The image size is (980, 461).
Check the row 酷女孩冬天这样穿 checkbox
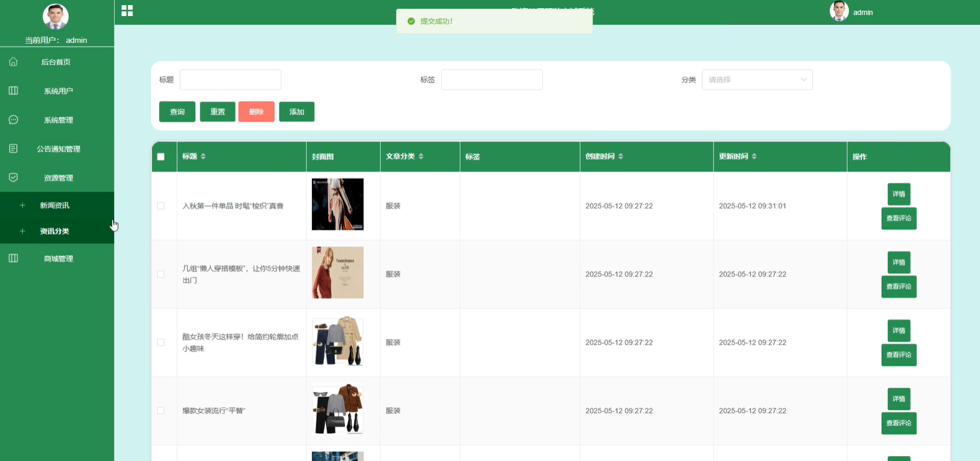[x=161, y=342]
